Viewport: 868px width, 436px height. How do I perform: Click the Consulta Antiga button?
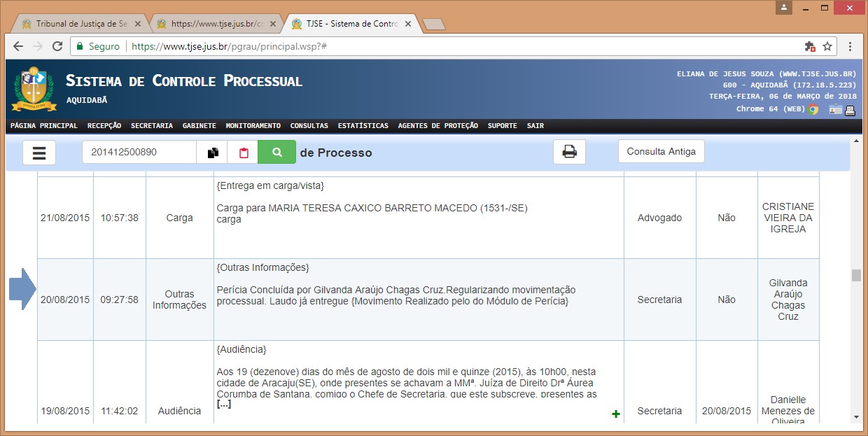661,151
